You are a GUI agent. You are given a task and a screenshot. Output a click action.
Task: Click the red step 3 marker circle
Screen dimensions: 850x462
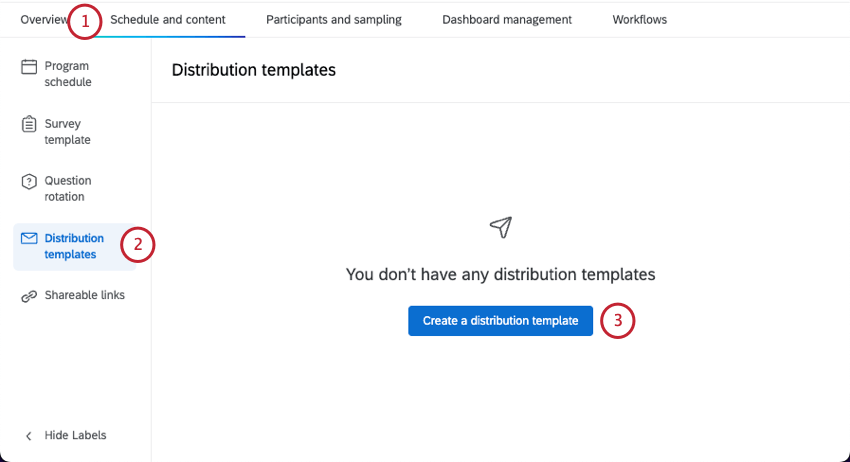coord(618,321)
